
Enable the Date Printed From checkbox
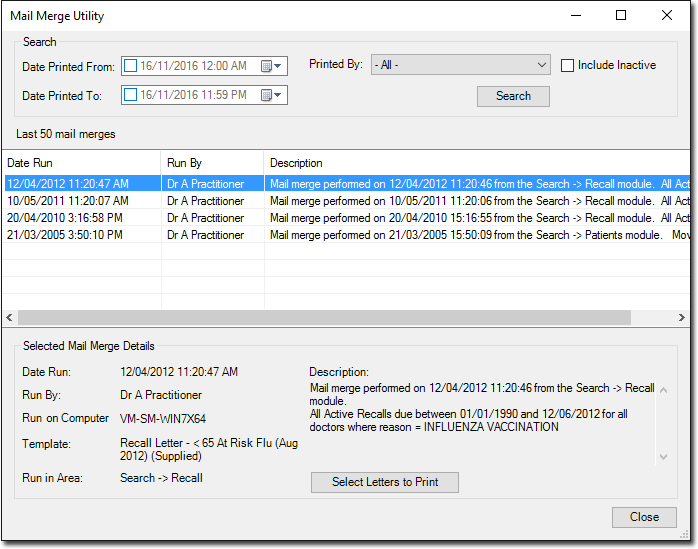pos(130,66)
